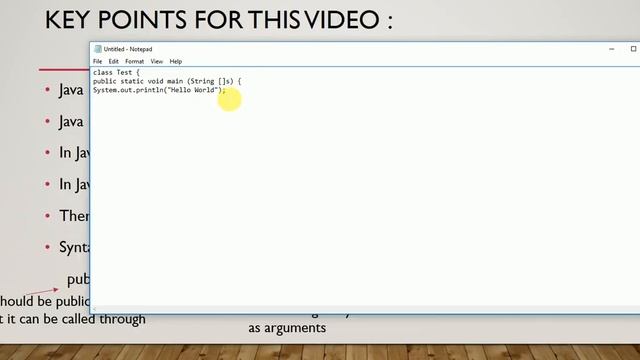The image size is (640, 360).
Task: Click the slide heading 'KEY POINTS FOR THIS VIDEO'
Action: tap(219, 20)
